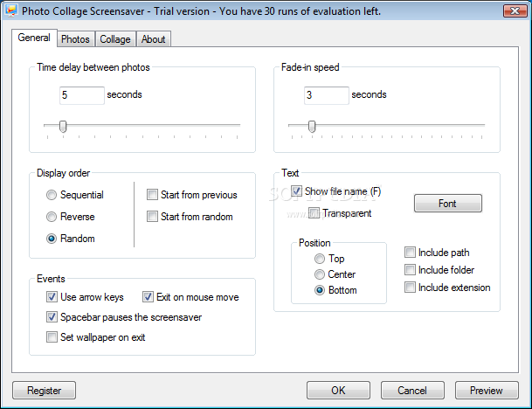Click the Photo Collage Screensaver title bar icon
This screenshot has height=409, width=532.
click(x=10, y=10)
